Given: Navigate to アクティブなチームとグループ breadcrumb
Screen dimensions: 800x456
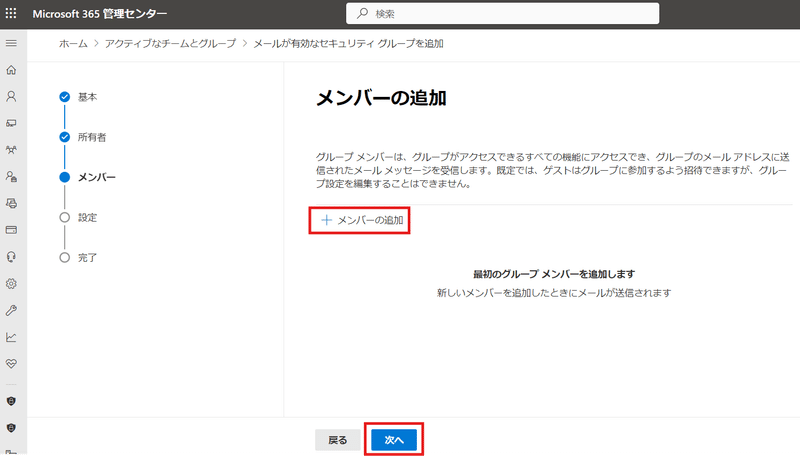Looking at the screenshot, I should (x=170, y=44).
